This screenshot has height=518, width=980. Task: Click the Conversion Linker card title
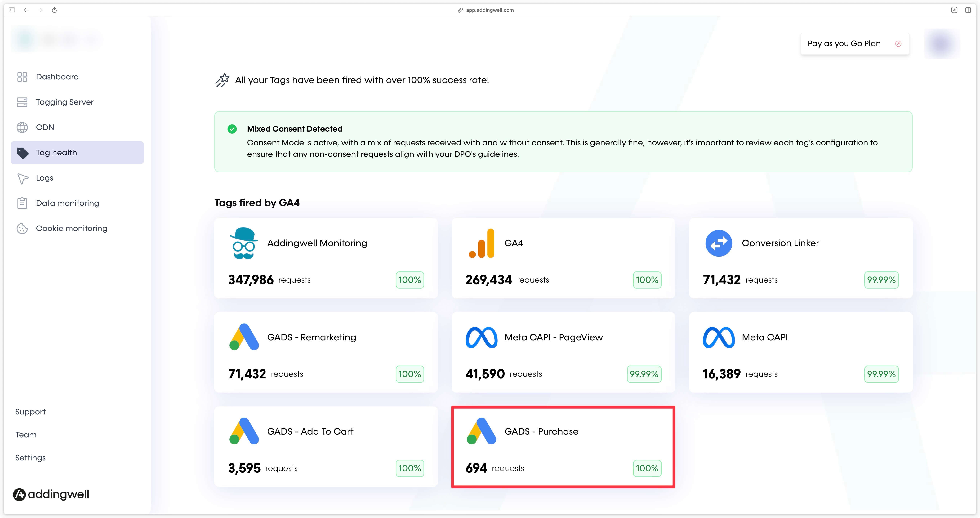pos(780,243)
